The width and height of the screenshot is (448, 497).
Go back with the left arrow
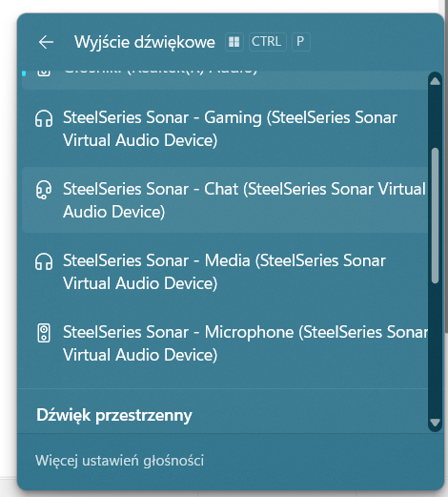click(x=46, y=42)
